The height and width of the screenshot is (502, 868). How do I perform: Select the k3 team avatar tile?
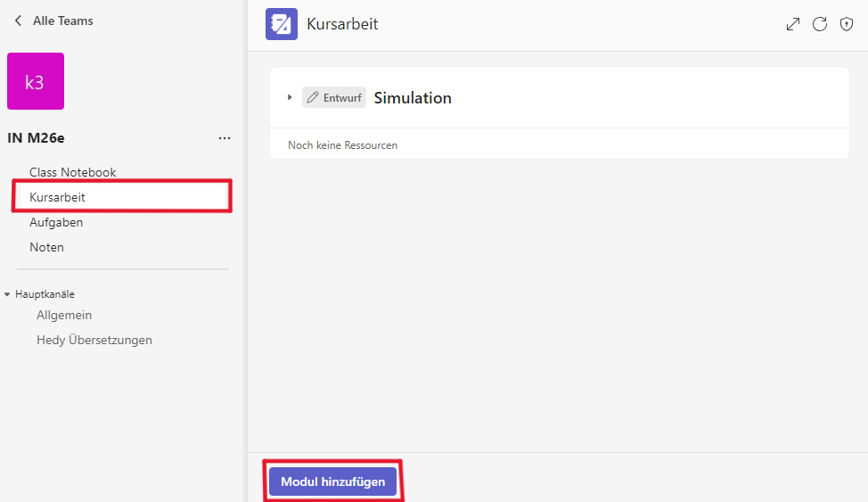pos(36,81)
